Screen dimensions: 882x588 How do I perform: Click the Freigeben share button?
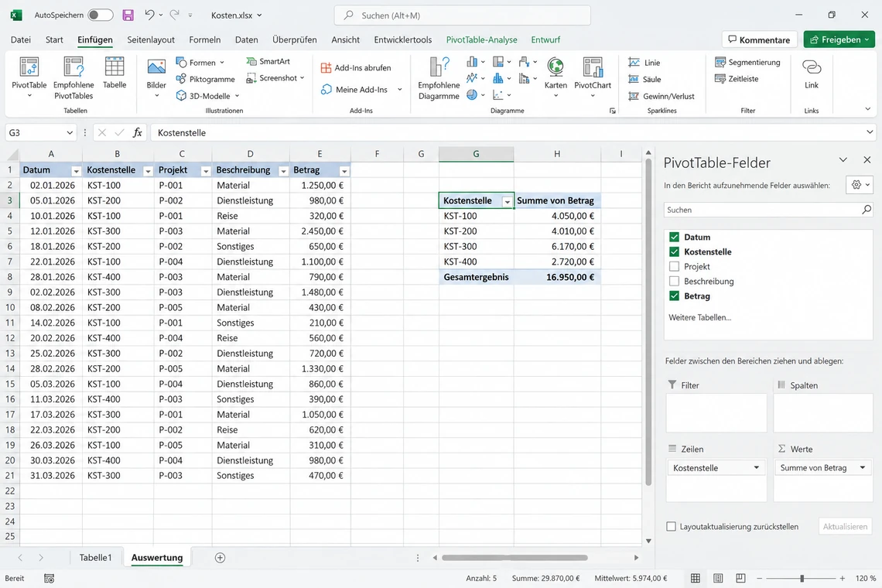tap(839, 39)
